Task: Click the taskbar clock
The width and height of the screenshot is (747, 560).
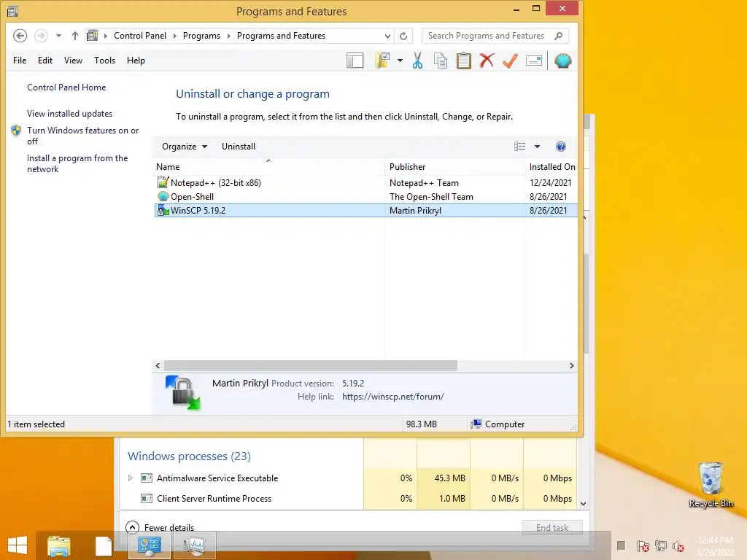Action: (716, 546)
